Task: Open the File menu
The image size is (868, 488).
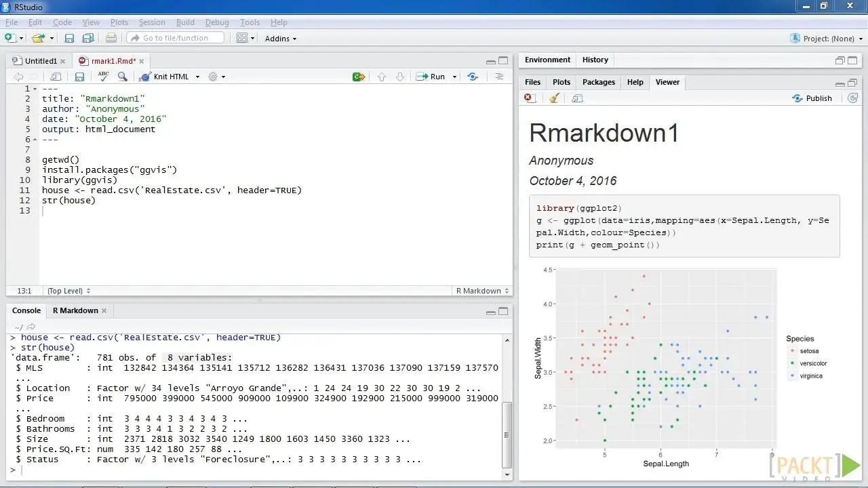Action: (x=12, y=22)
